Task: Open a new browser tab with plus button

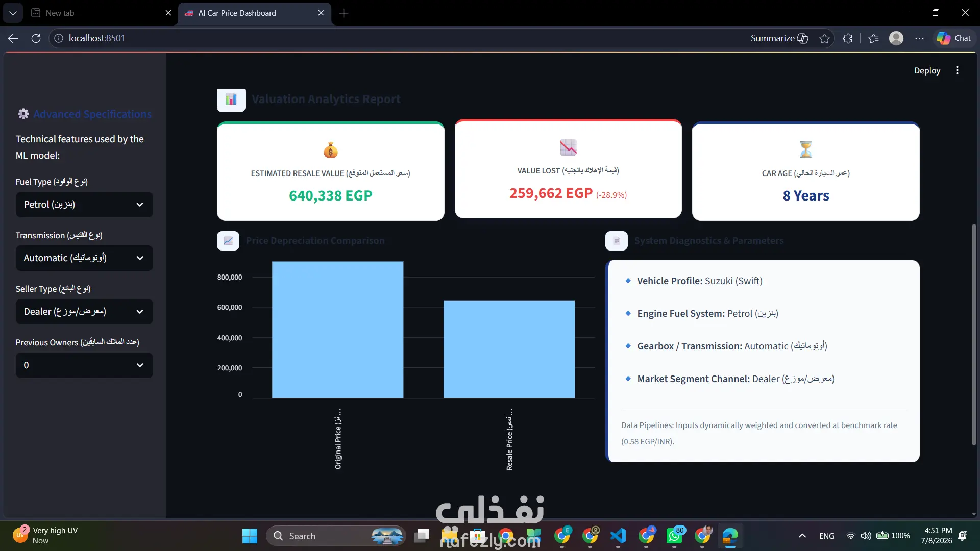Action: pos(344,13)
